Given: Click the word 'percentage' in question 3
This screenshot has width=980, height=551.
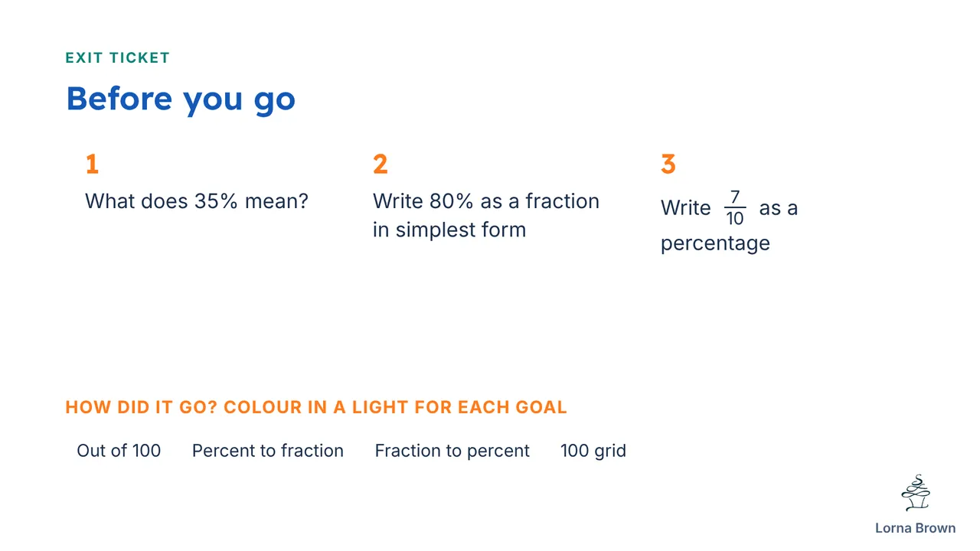Looking at the screenshot, I should pos(715,244).
